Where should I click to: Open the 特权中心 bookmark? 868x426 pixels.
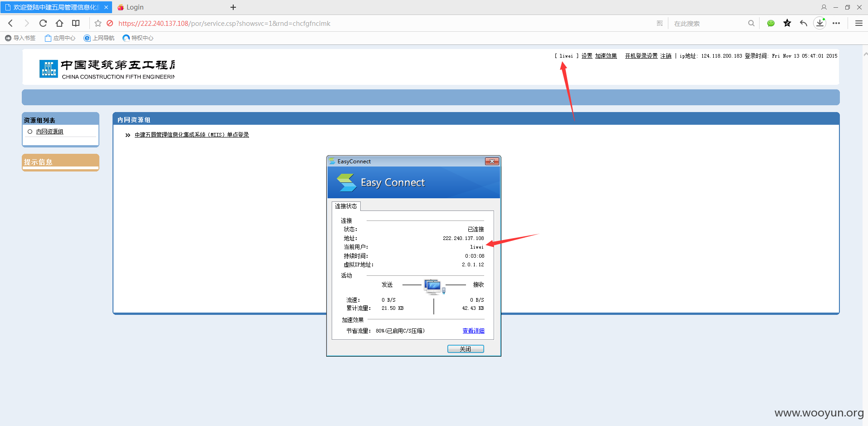(x=138, y=38)
